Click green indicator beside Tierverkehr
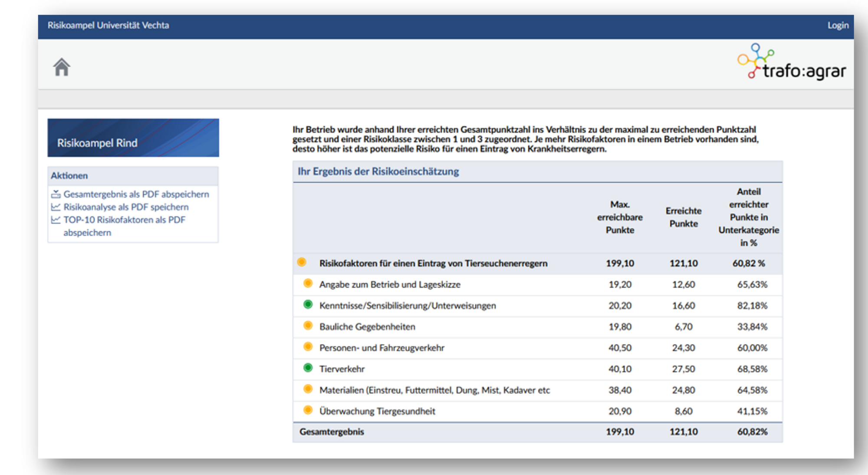The image size is (868, 475). [308, 368]
